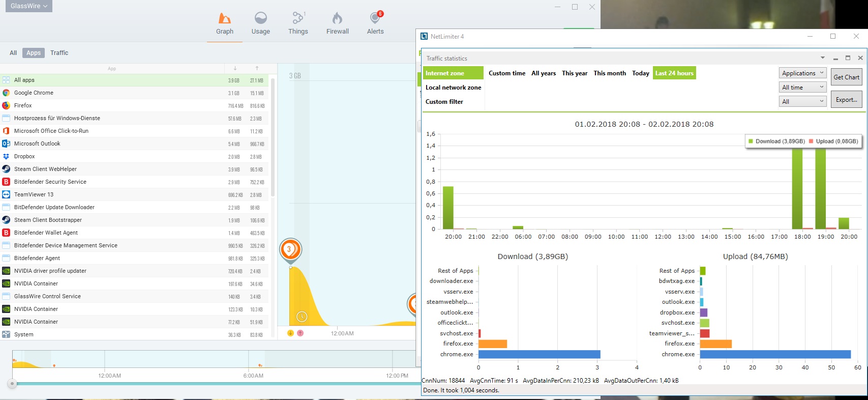
Task: Open the All time dropdown
Action: (x=803, y=88)
